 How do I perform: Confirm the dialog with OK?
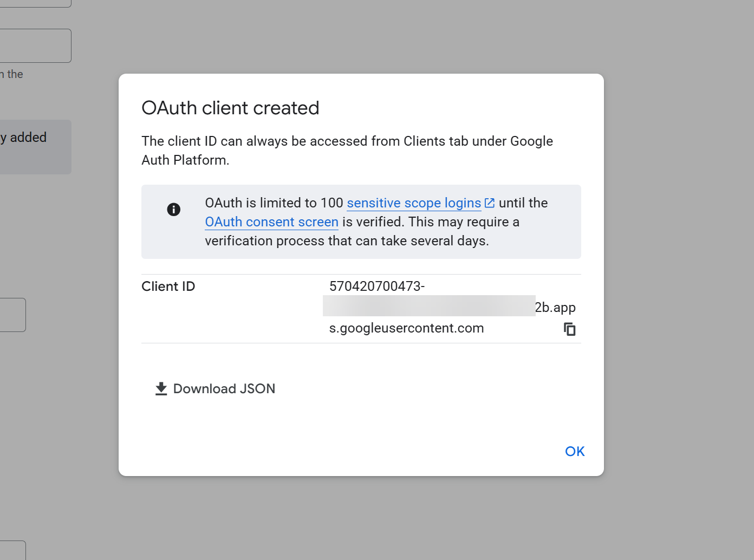[575, 451]
